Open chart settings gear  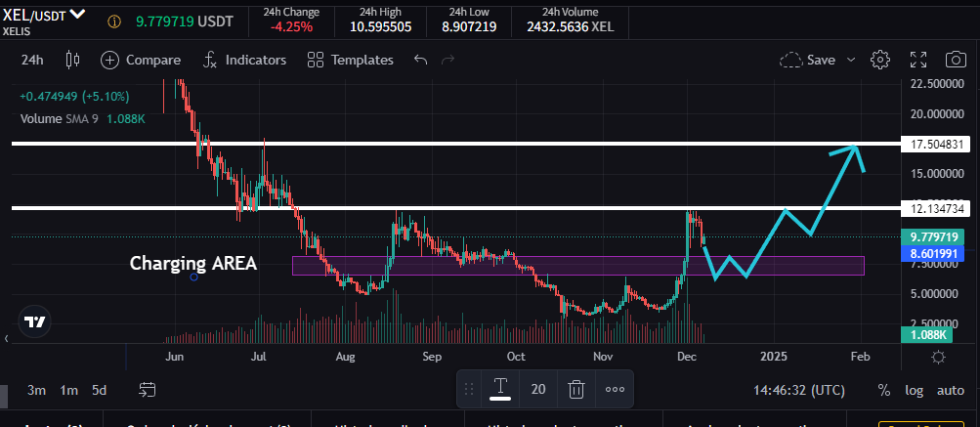(880, 60)
